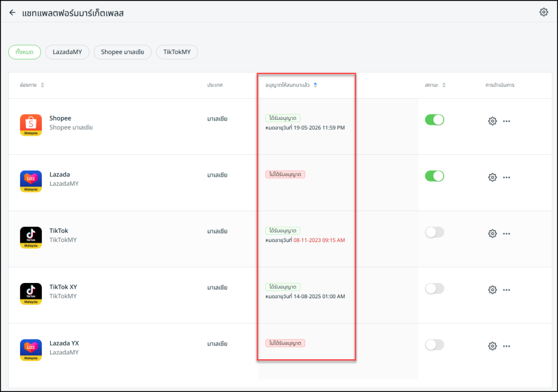This screenshot has height=392, width=558.
Task: Open page settings gear at top right
Action: pyautogui.click(x=543, y=12)
